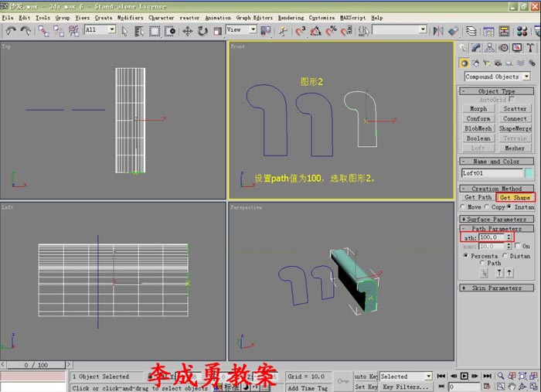Viewport: 541px width, 392px height.
Task: Click the Zoom magnifier viewport control
Action: pyautogui.click(x=501, y=376)
